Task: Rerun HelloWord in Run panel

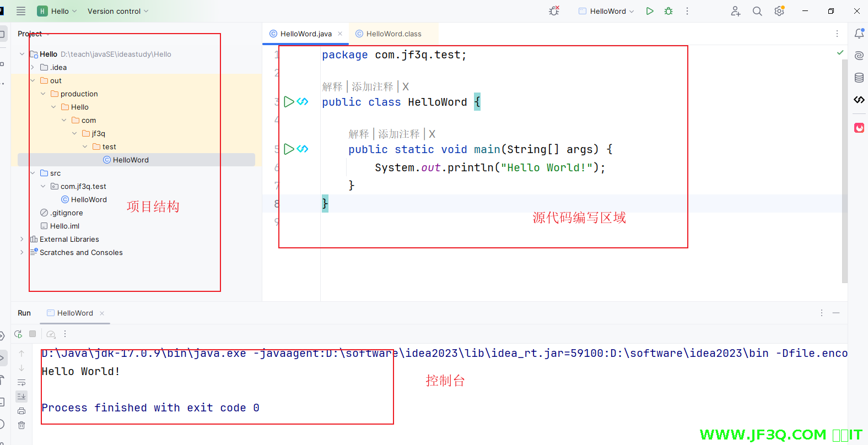Action: pos(18,334)
